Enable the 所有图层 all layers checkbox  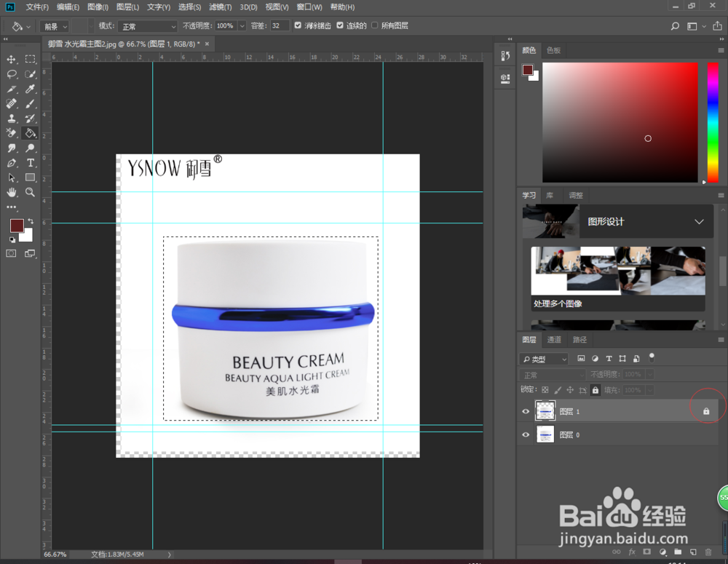point(375,25)
